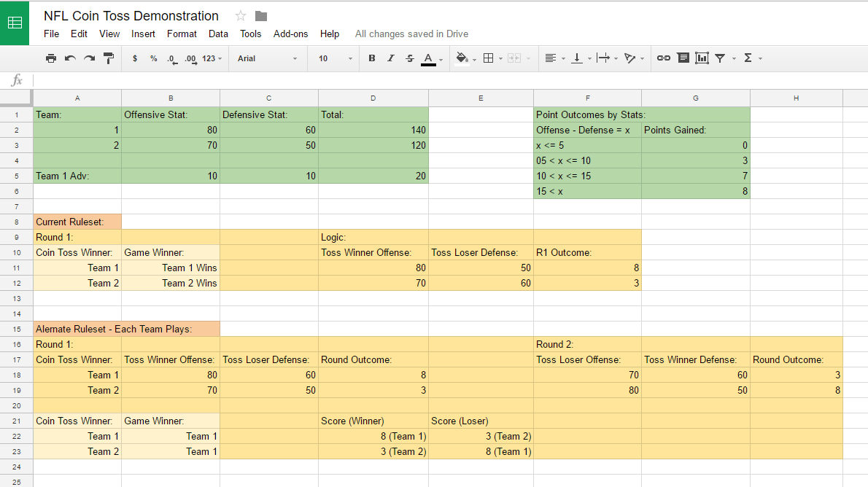Click 'All changes saved in Drive' link

click(411, 34)
